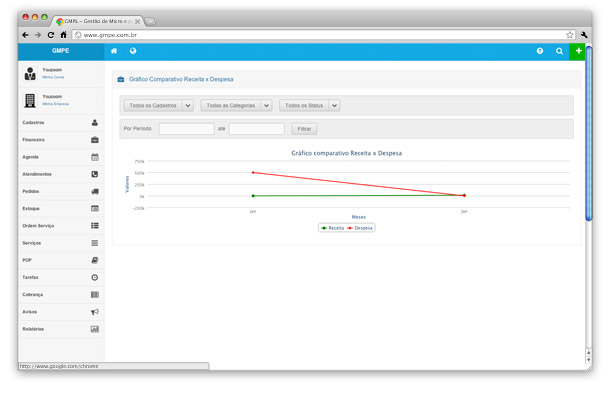Click the Atendimentos phone icon
This screenshot has height=395, width=610.
(95, 174)
